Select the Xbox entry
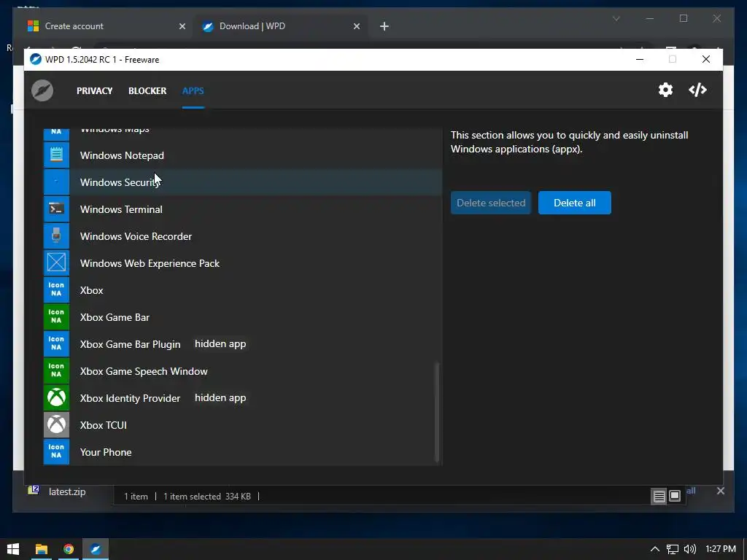 coord(243,290)
